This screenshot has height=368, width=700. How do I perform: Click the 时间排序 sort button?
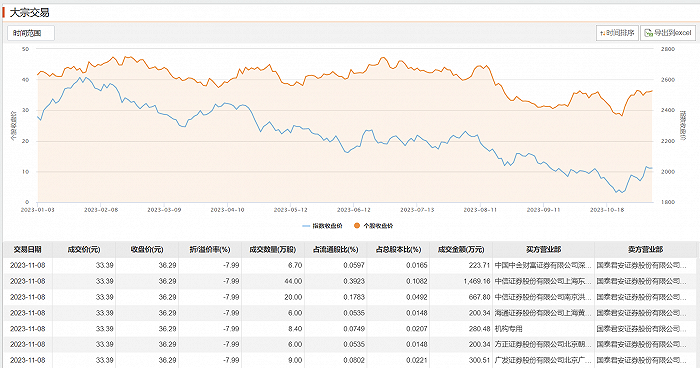click(617, 33)
